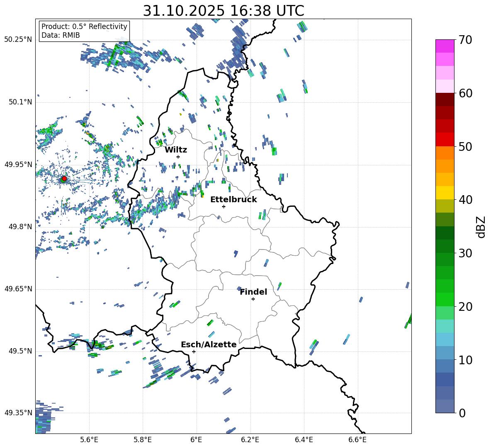Viewport: 491px width, 448px height.
Task: Click the 6.2°E longitude tick label
Action: (x=250, y=439)
